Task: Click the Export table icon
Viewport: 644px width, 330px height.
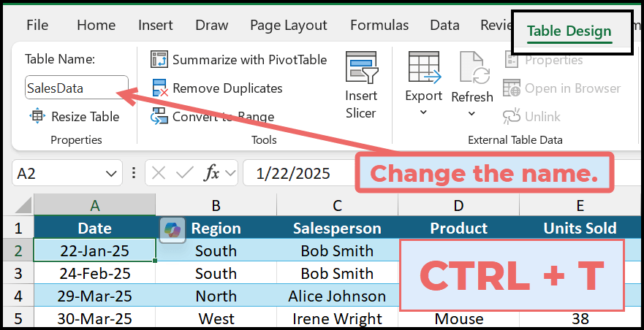Action: pos(424,70)
